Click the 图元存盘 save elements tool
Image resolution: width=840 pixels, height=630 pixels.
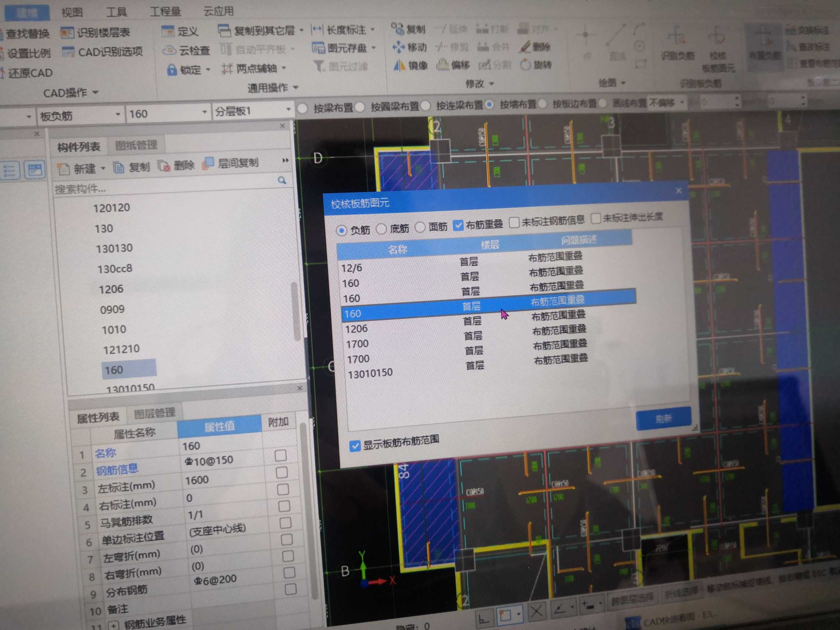tap(340, 48)
